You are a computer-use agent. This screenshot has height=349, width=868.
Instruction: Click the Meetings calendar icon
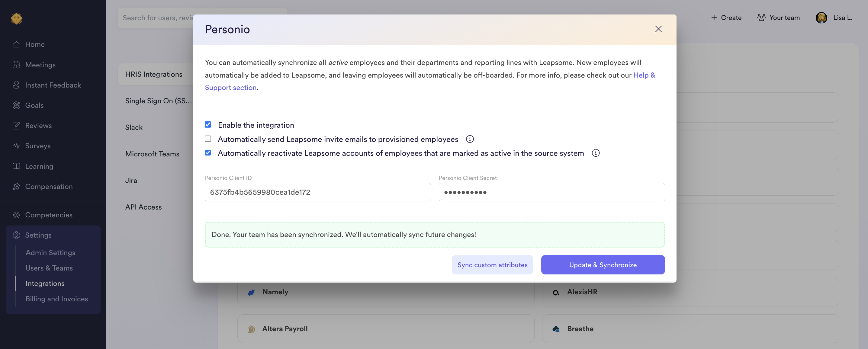(x=16, y=65)
